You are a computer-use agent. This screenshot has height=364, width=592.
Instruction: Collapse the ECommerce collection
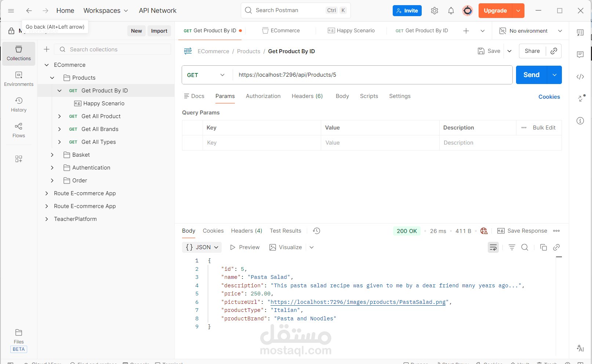47,65
